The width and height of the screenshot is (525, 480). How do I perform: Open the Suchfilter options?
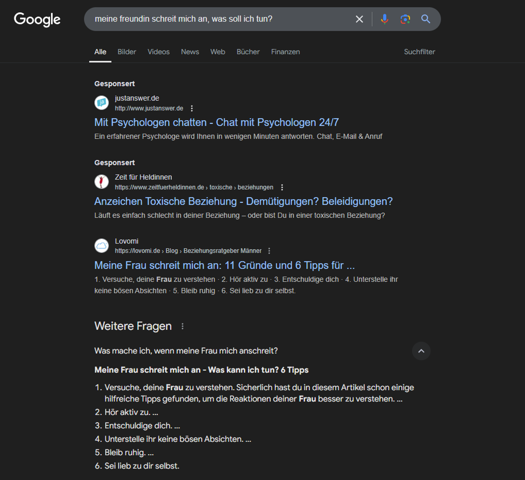(419, 52)
